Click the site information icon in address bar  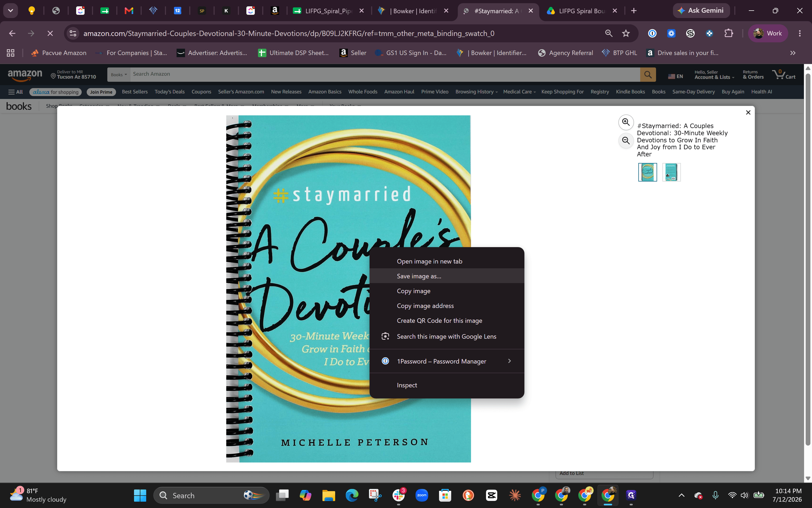pyautogui.click(x=73, y=33)
